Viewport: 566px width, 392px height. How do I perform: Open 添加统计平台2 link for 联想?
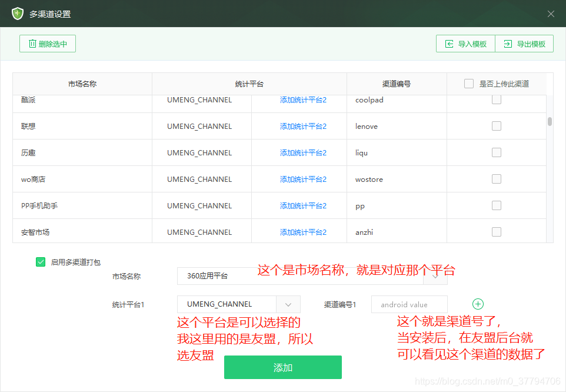point(303,127)
